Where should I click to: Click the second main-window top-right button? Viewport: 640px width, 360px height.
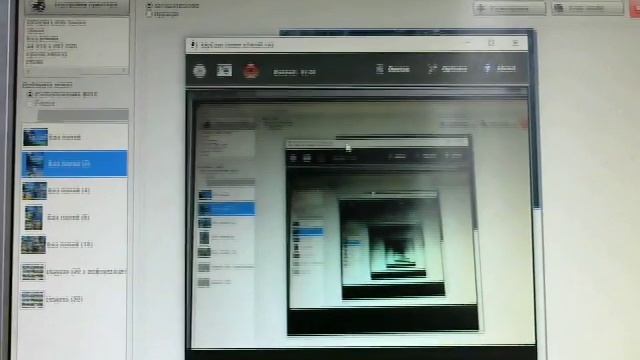coord(588,8)
